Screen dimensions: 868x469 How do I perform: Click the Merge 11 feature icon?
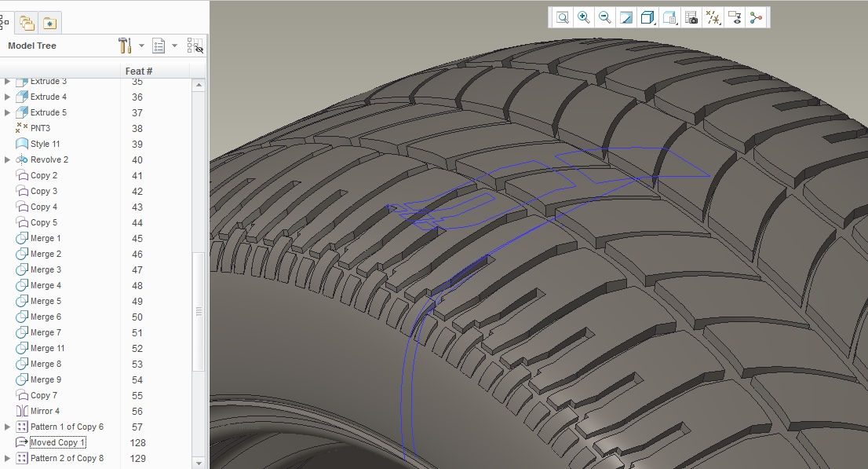click(22, 348)
